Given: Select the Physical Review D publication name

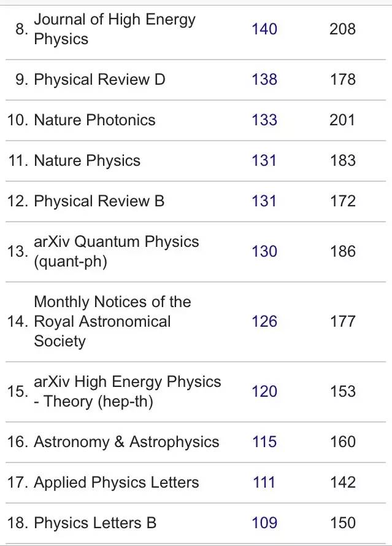Looking at the screenshot, I should click(99, 79).
